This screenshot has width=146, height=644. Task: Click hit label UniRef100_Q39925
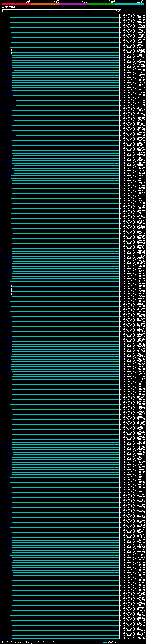134,53
